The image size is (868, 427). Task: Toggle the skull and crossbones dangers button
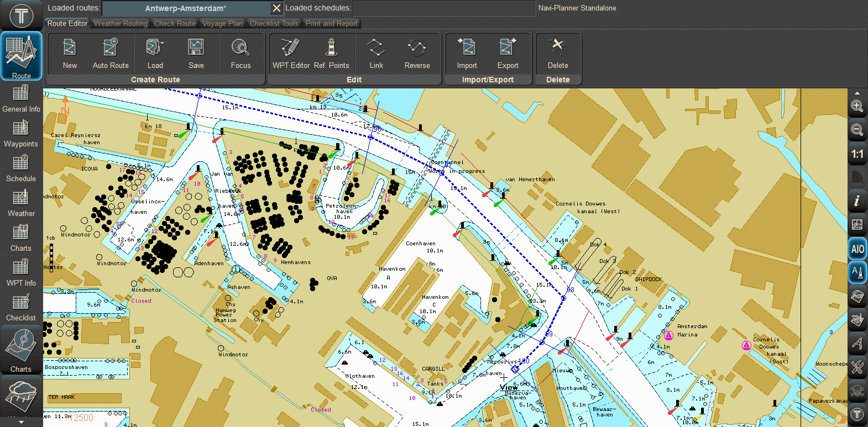click(857, 391)
